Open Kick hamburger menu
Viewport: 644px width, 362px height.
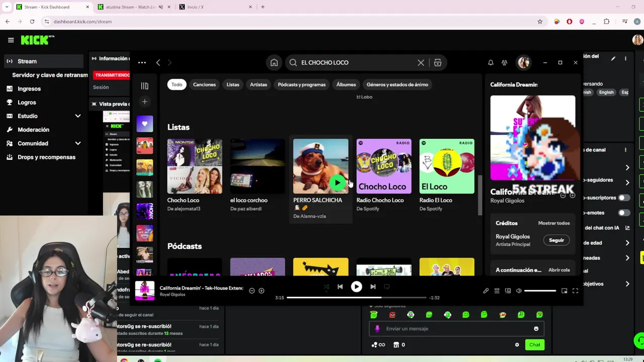pyautogui.click(x=11, y=40)
